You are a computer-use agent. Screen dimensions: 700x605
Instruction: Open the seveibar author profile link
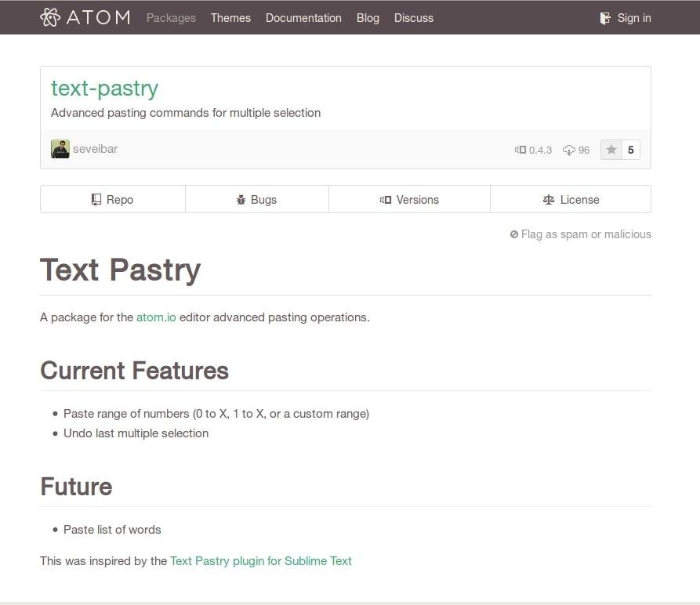95,149
